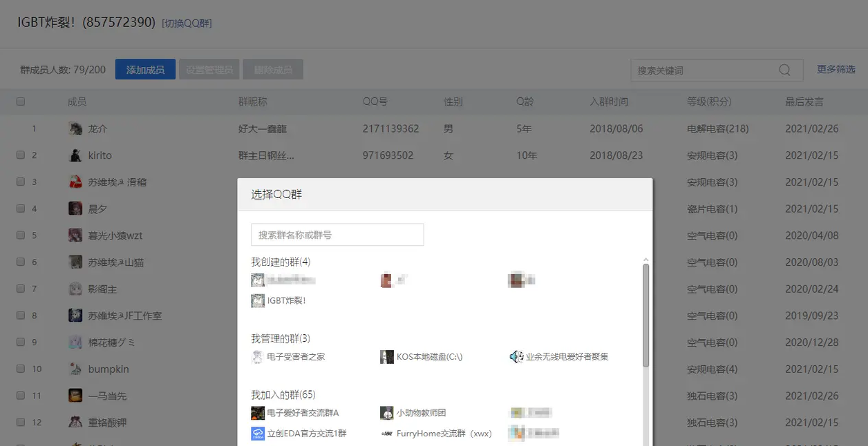Click 一马当先's member avatar
Image resolution: width=868 pixels, height=446 pixels.
75,396
